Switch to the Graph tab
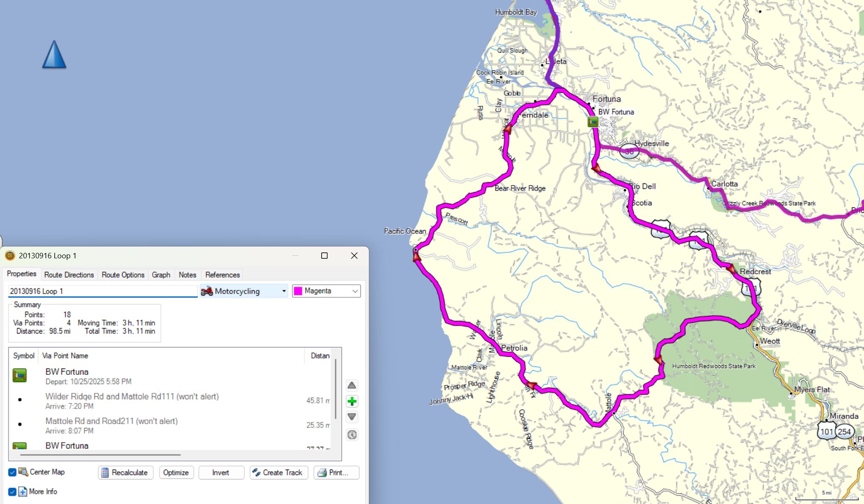The image size is (864, 504). pos(161,275)
